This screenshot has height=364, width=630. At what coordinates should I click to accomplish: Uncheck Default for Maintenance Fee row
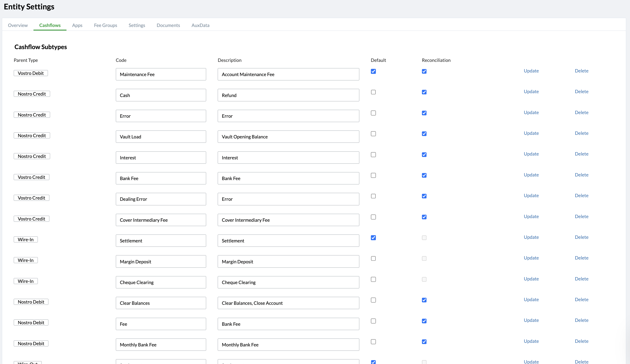[373, 71]
